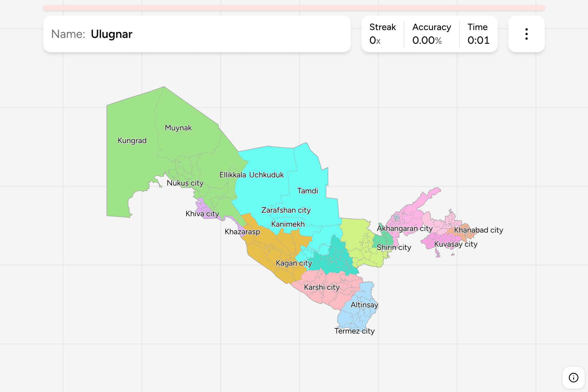Click the Tamdi district label
This screenshot has width=588, height=392.
(307, 191)
